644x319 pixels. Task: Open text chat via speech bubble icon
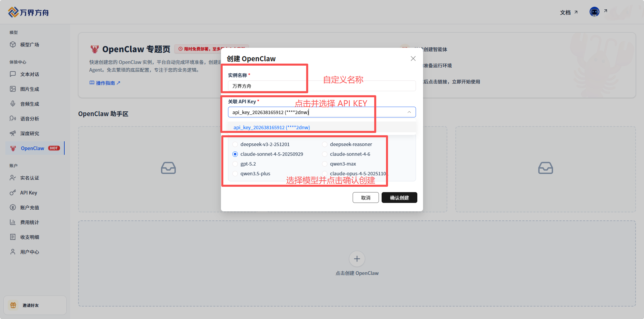[x=13, y=74]
